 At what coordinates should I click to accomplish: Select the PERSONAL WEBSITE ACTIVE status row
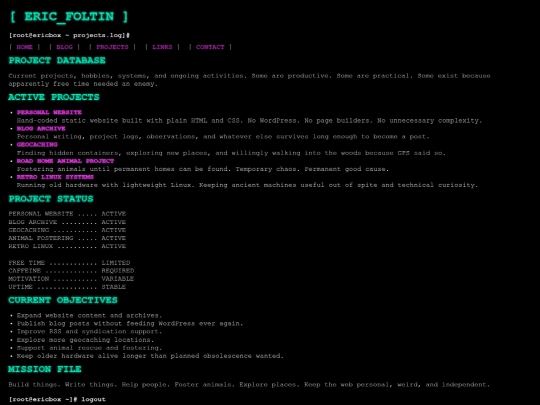point(67,214)
